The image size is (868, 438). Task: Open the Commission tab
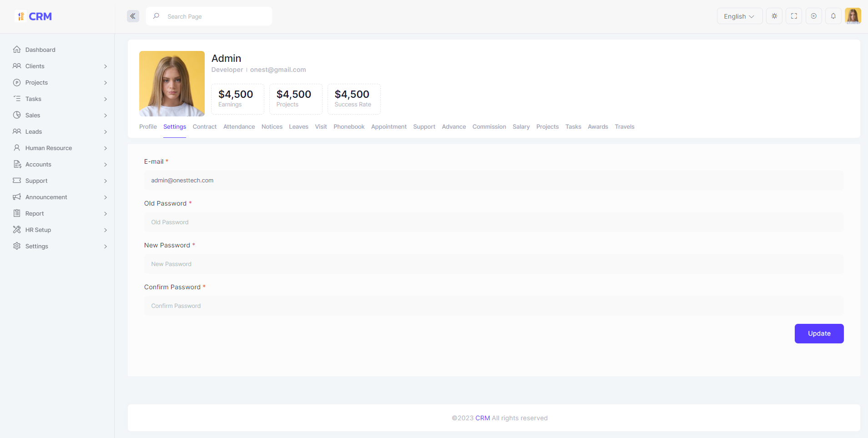click(x=489, y=127)
